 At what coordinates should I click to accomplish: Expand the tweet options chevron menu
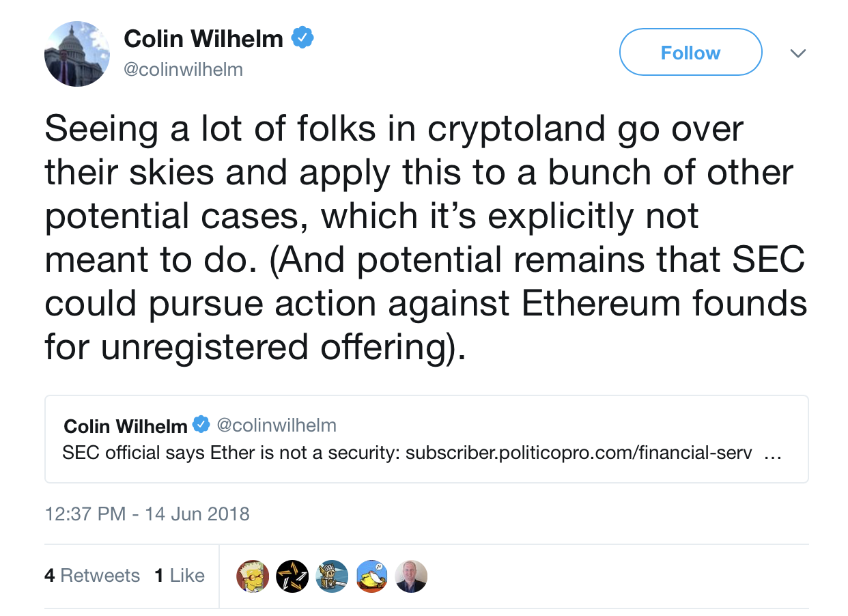(797, 53)
